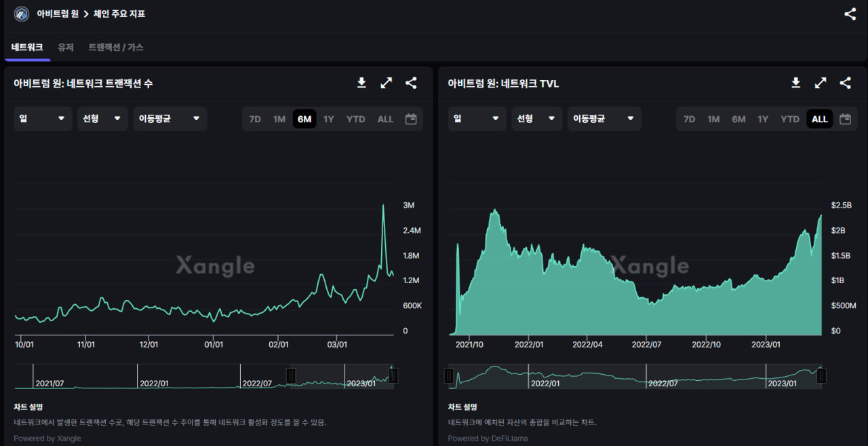
Task: Share the network transaction count chart
Action: tap(411, 83)
